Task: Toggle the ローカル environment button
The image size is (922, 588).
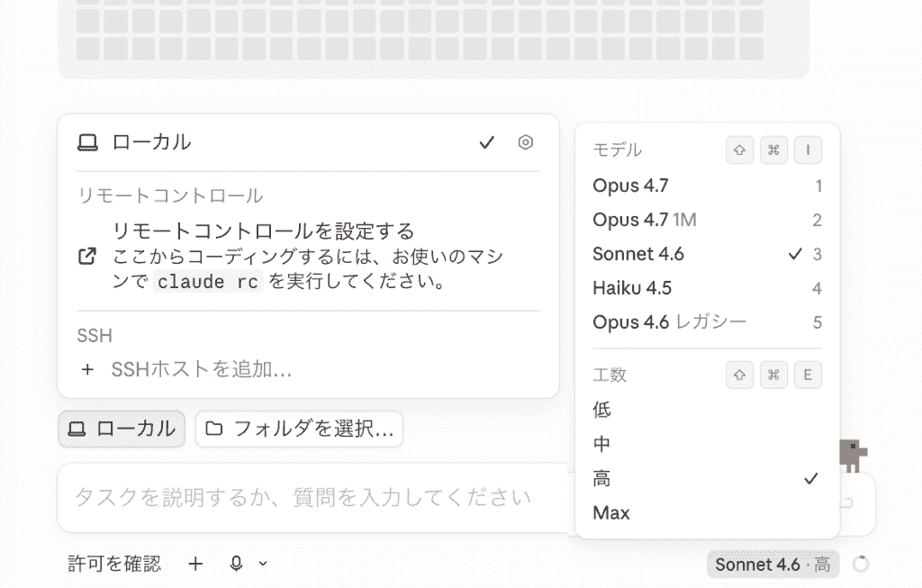Action: 122,429
